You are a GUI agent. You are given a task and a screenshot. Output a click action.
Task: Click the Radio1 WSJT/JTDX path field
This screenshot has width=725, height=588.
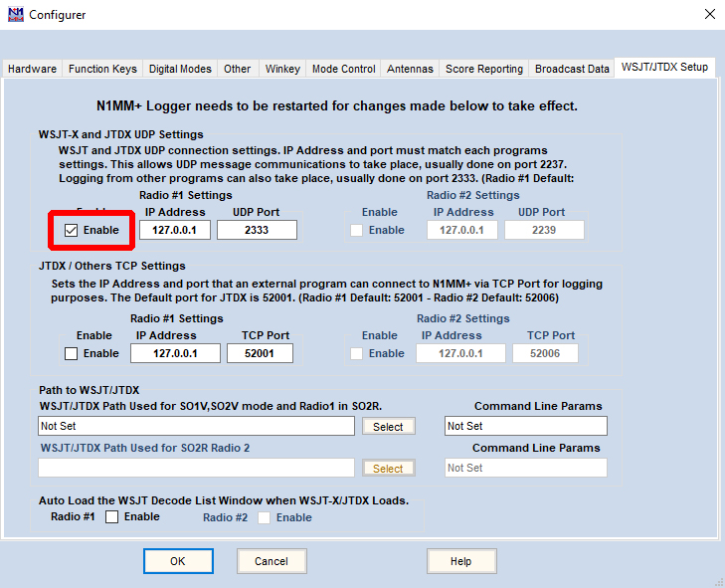pos(197,426)
